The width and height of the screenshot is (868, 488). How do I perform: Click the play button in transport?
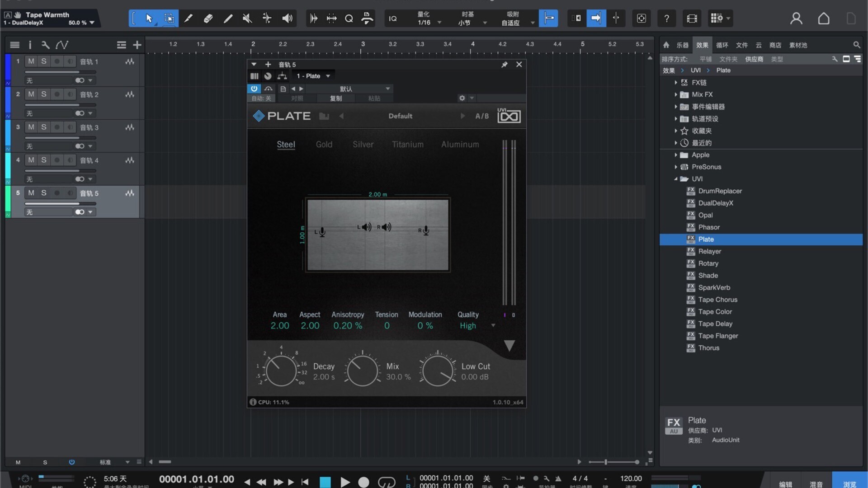[345, 482]
